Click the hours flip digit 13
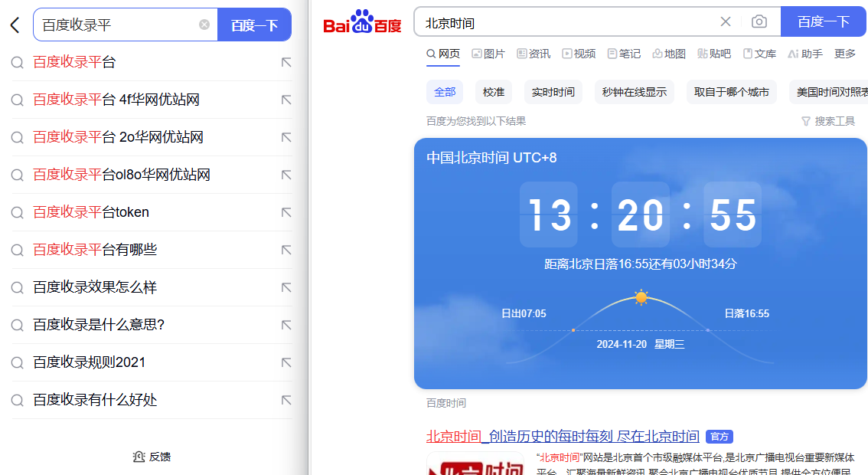868x475 pixels. (x=549, y=215)
